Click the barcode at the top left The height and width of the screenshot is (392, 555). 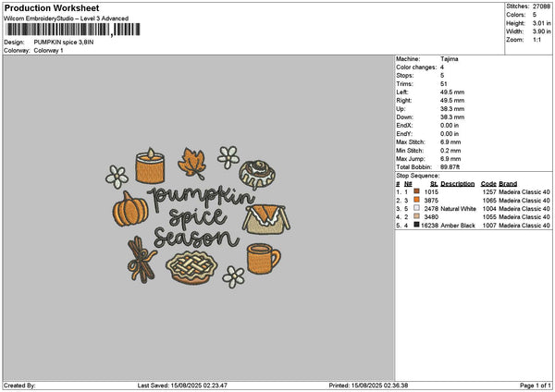pyautogui.click(x=73, y=30)
